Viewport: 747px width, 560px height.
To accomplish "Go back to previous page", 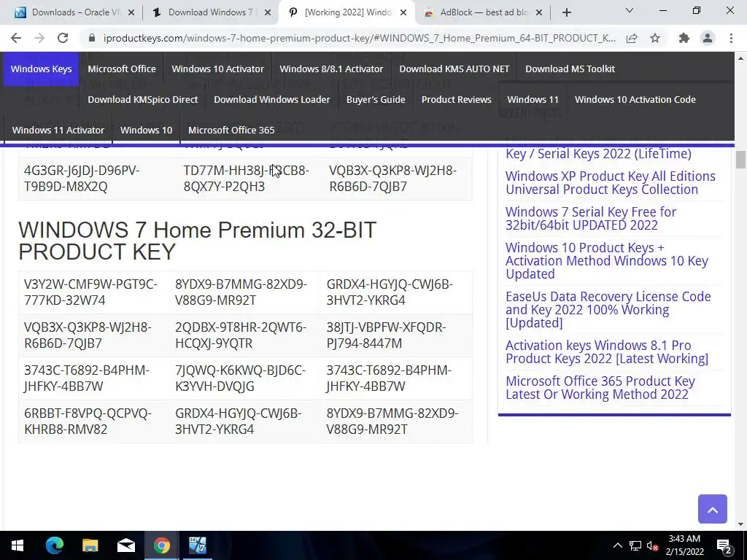I will coord(16,38).
